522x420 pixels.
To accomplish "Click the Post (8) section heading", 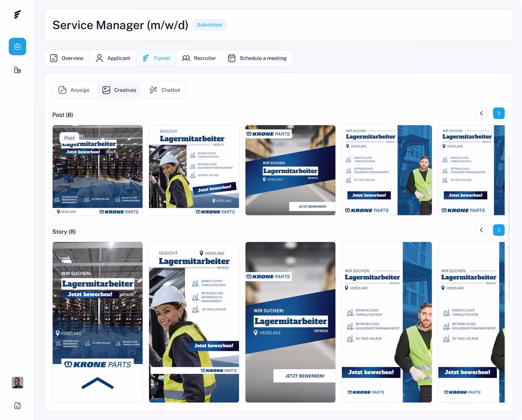I will point(63,115).
